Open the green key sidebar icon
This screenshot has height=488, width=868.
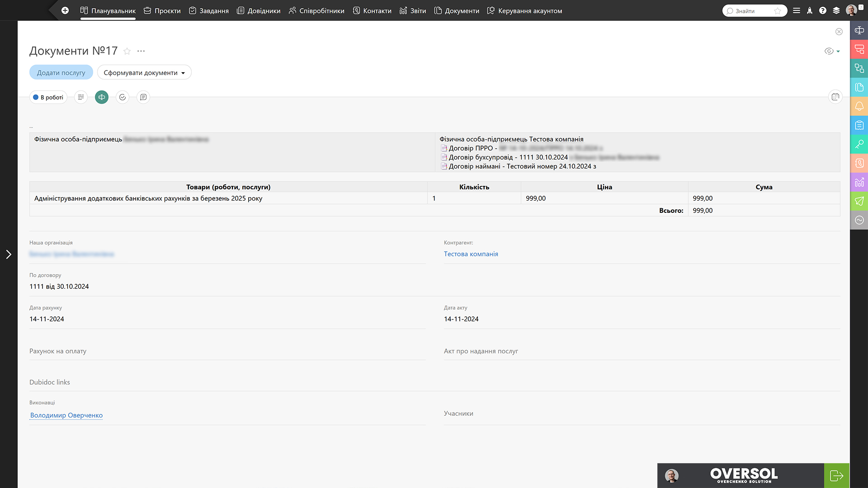pyautogui.click(x=859, y=144)
